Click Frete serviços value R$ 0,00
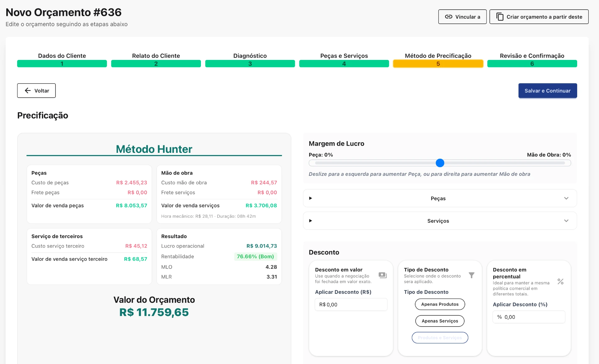 tap(267, 192)
